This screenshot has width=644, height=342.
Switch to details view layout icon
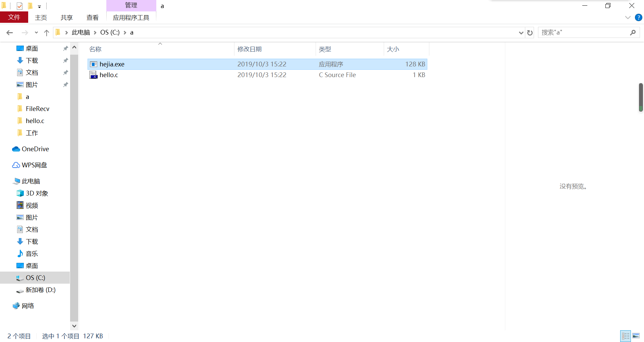click(x=626, y=336)
